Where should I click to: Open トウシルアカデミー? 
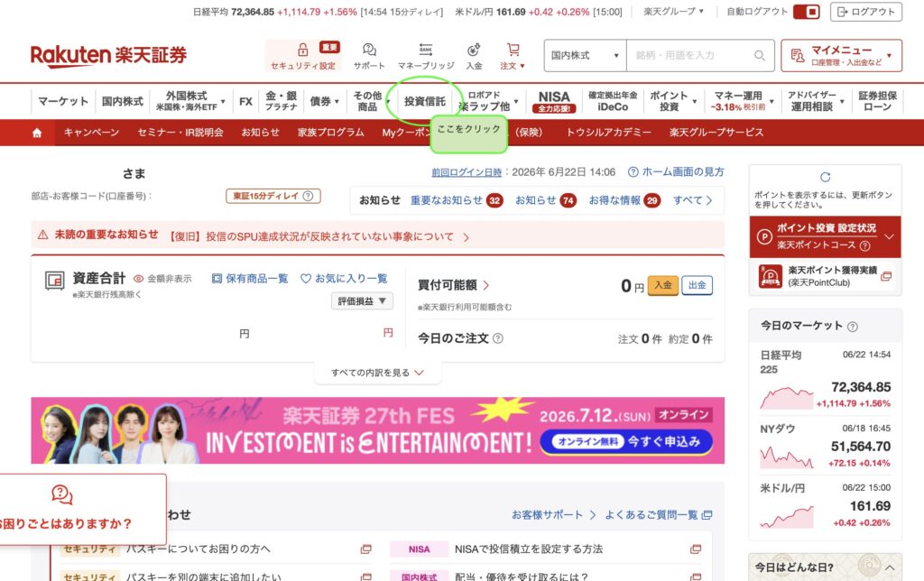coord(609,133)
